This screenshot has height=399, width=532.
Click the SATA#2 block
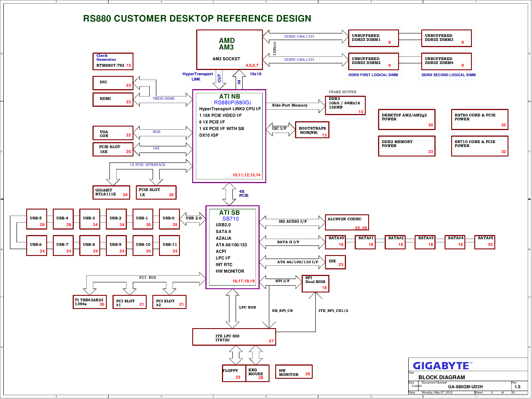(x=395, y=242)
